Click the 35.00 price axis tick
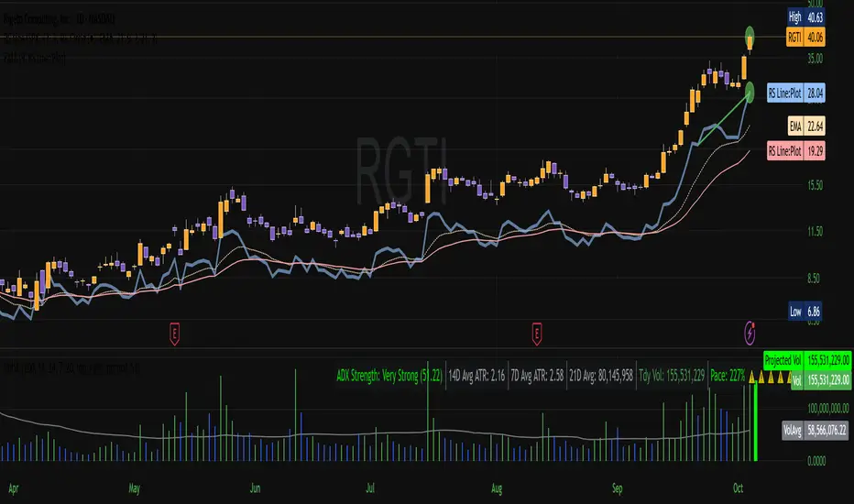 (815, 59)
